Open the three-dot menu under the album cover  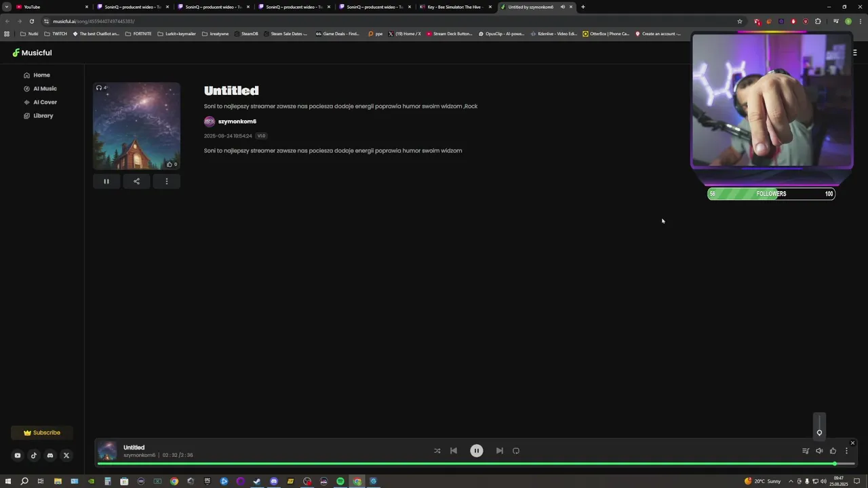[x=166, y=181]
